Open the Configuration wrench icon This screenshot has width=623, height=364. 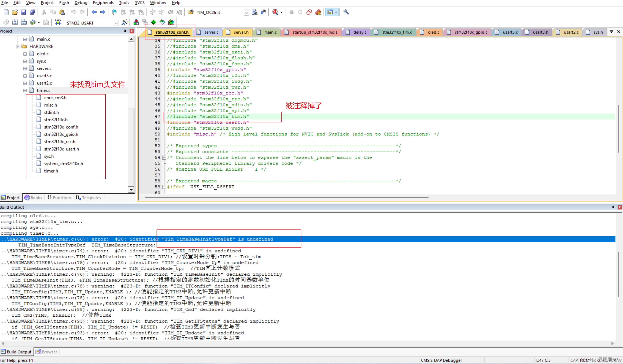click(x=346, y=12)
